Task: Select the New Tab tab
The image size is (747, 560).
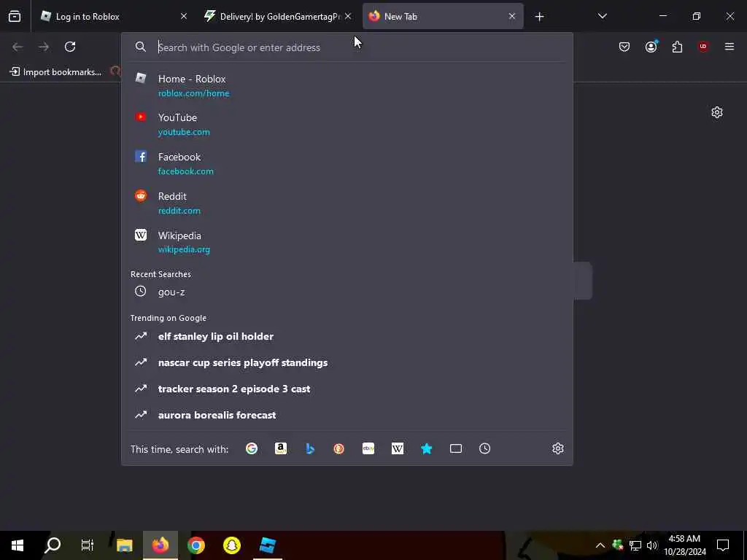Action: pos(443,16)
